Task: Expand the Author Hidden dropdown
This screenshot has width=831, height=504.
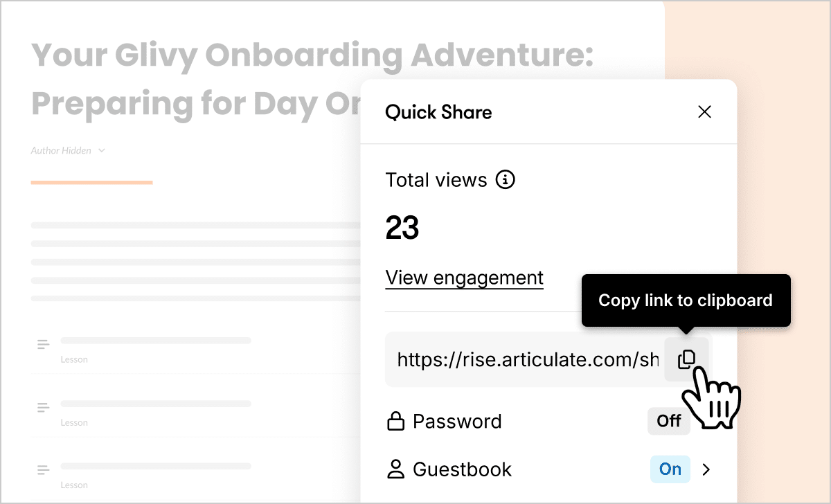Action: pos(102,150)
